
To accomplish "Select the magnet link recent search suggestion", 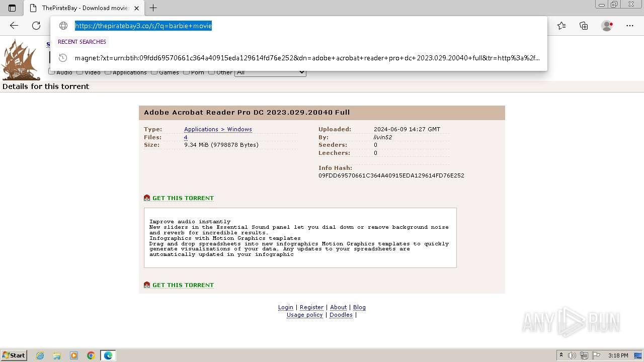I will point(299,58).
